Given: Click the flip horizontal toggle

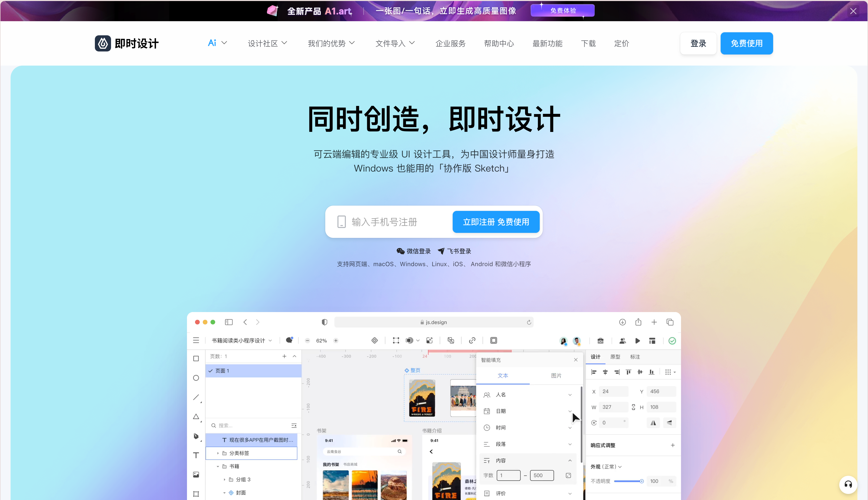Looking at the screenshot, I should pos(653,423).
